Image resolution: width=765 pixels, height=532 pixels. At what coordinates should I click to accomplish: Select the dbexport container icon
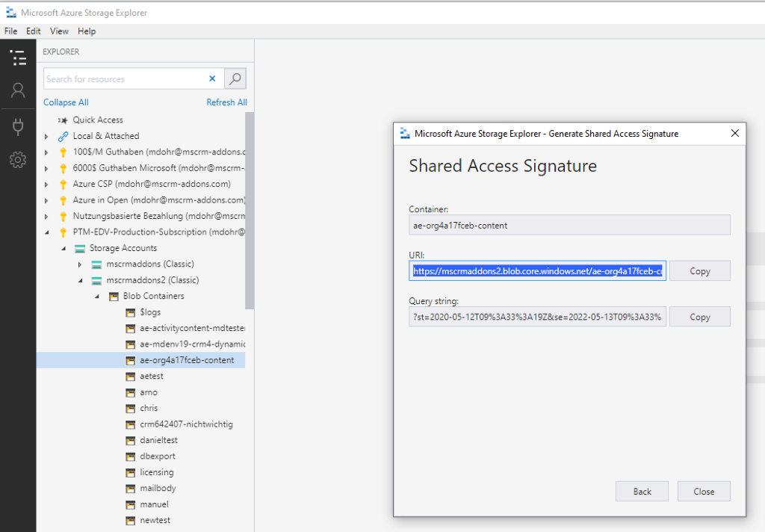click(130, 457)
